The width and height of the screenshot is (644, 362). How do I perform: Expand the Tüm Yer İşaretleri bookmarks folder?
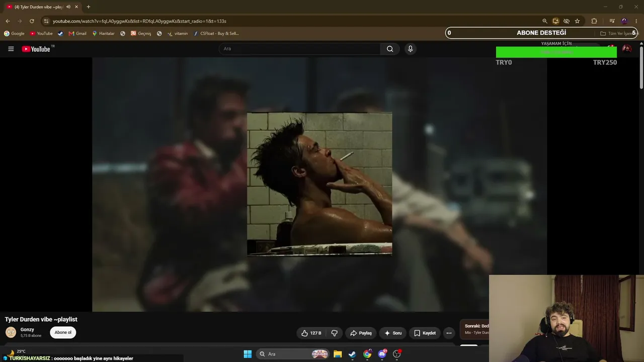pyautogui.click(x=619, y=34)
